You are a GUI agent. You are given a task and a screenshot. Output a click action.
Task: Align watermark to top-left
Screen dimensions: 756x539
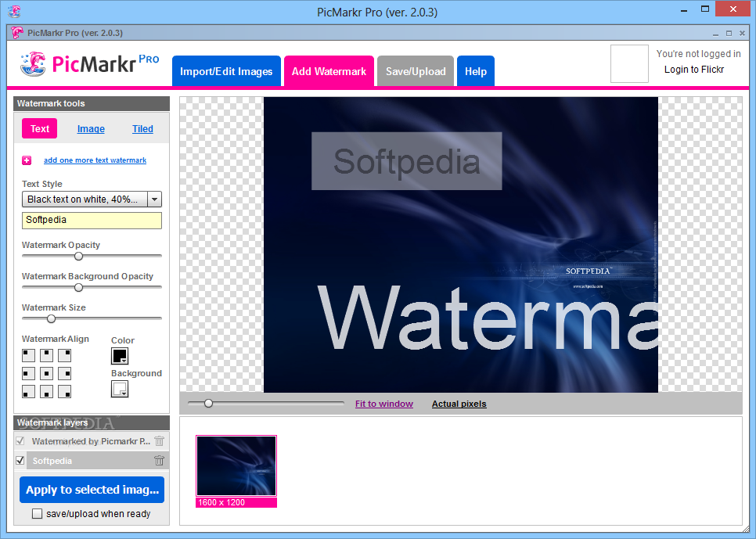[x=28, y=355]
